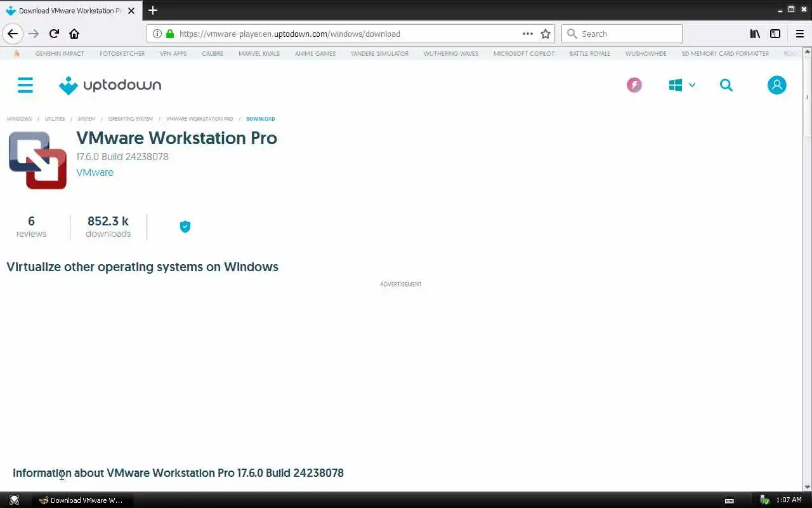Go to UTILITIES breadcrumb
Image resolution: width=812 pixels, height=508 pixels.
(x=55, y=119)
